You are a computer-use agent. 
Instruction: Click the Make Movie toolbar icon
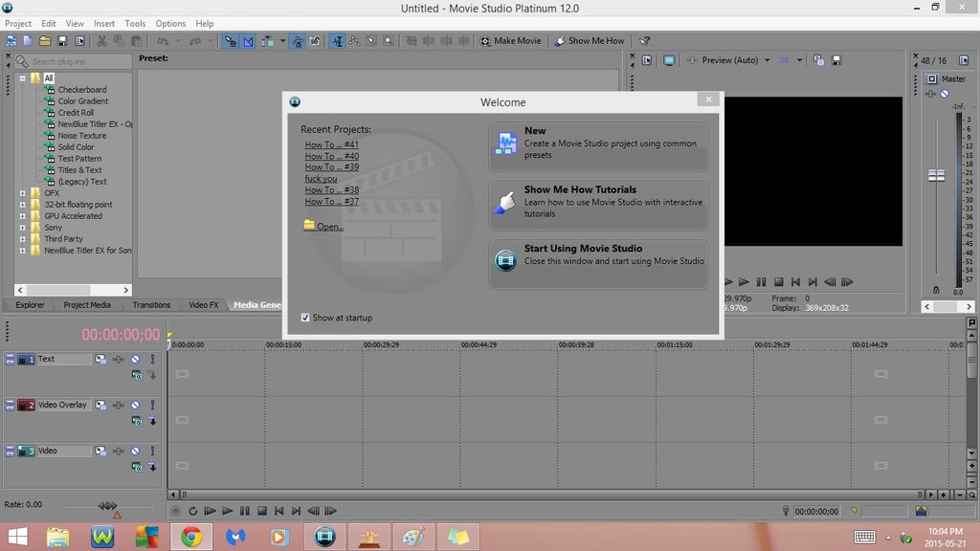pyautogui.click(x=512, y=40)
